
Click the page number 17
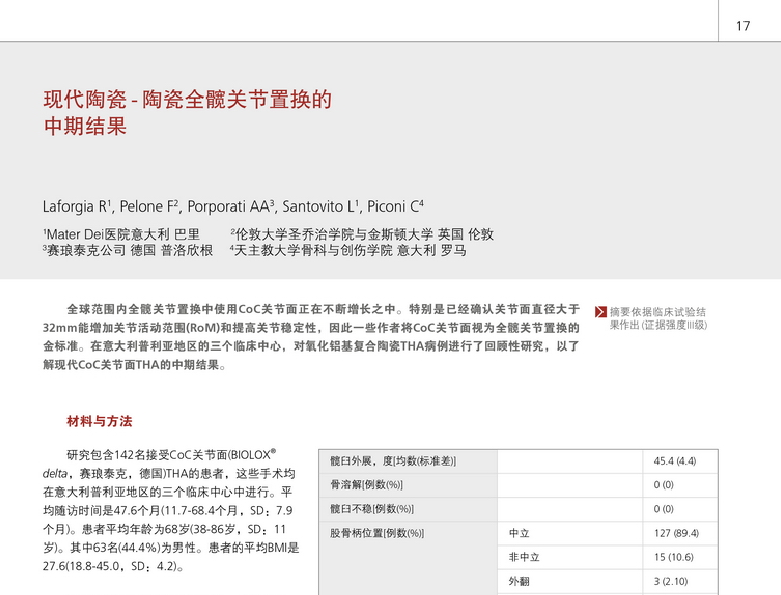743,26
